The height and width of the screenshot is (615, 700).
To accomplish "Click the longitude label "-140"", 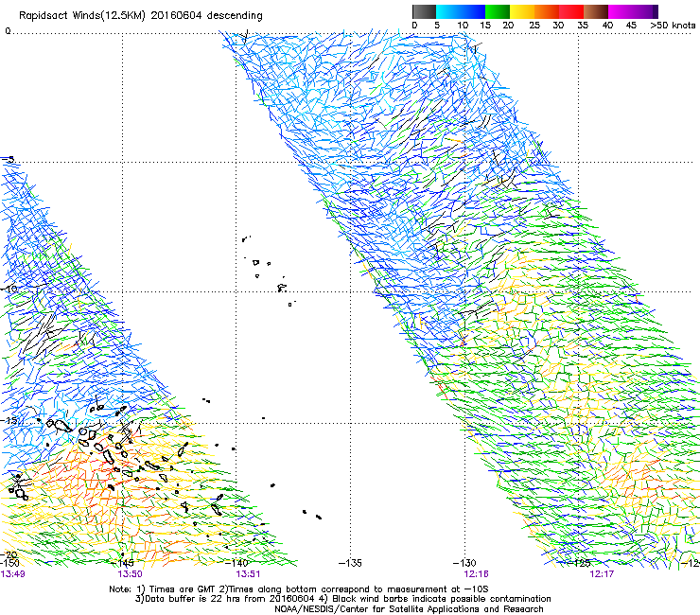I will [236, 563].
